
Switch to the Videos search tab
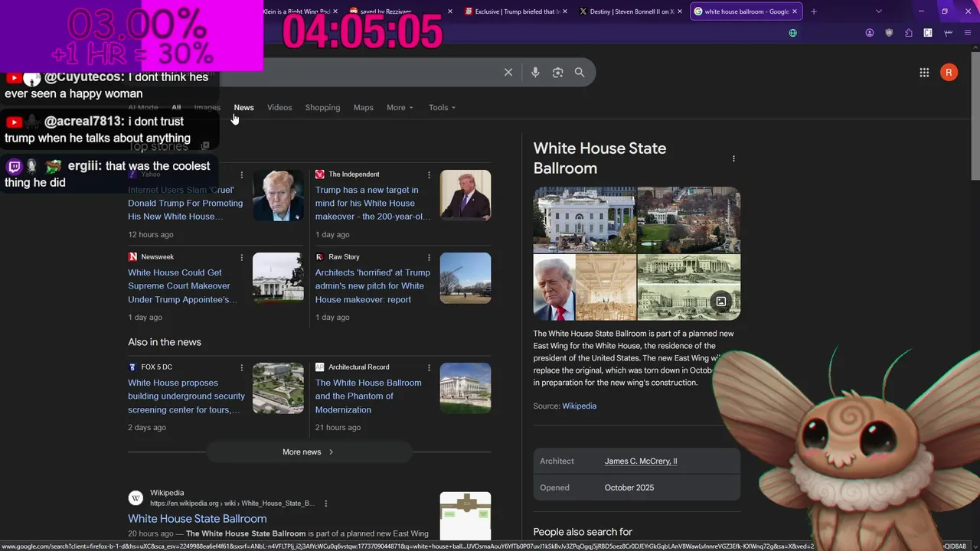pyautogui.click(x=279, y=108)
